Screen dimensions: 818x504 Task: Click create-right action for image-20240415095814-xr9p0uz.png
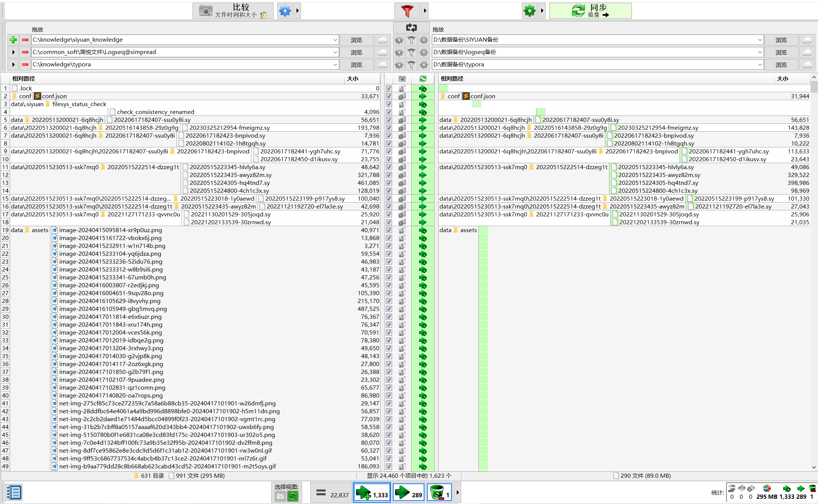[423, 230]
